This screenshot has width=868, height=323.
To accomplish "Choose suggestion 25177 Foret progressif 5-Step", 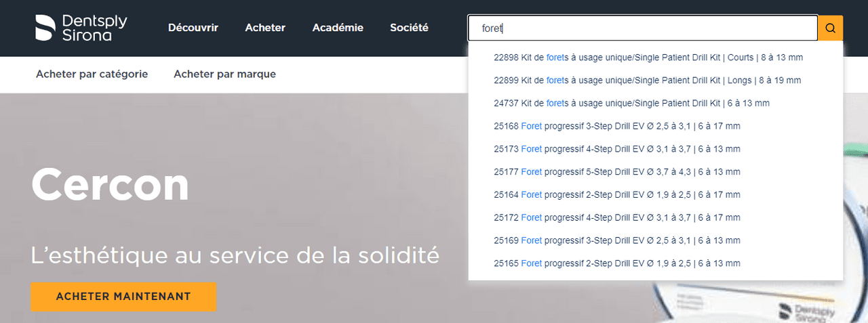I will [x=617, y=172].
